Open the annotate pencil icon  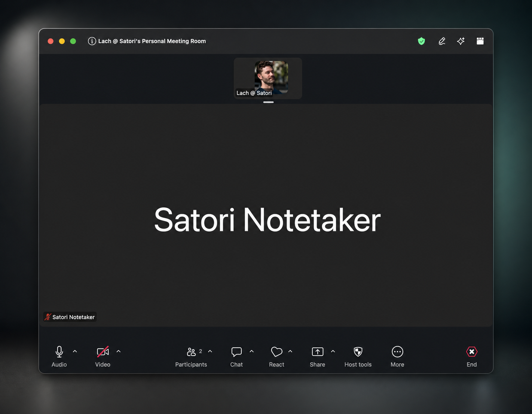tap(442, 41)
